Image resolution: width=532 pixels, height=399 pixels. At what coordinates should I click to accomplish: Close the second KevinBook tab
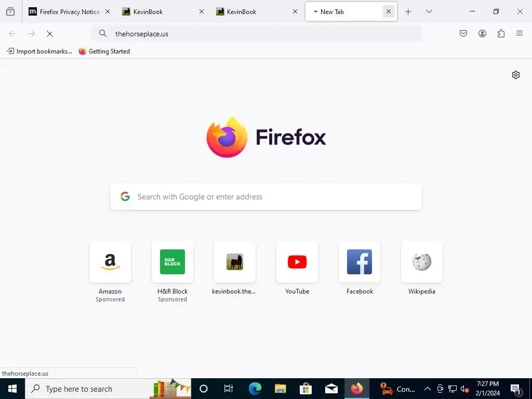pyautogui.click(x=295, y=11)
